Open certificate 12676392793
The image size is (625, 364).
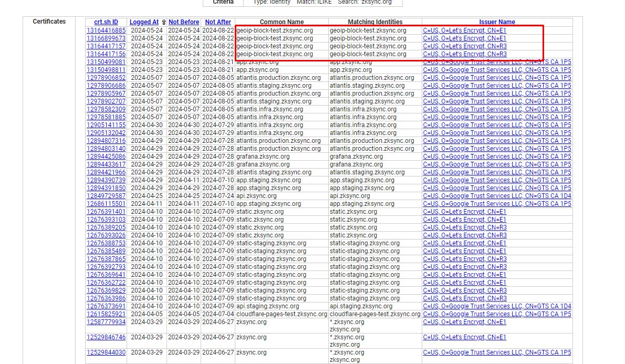(106, 267)
